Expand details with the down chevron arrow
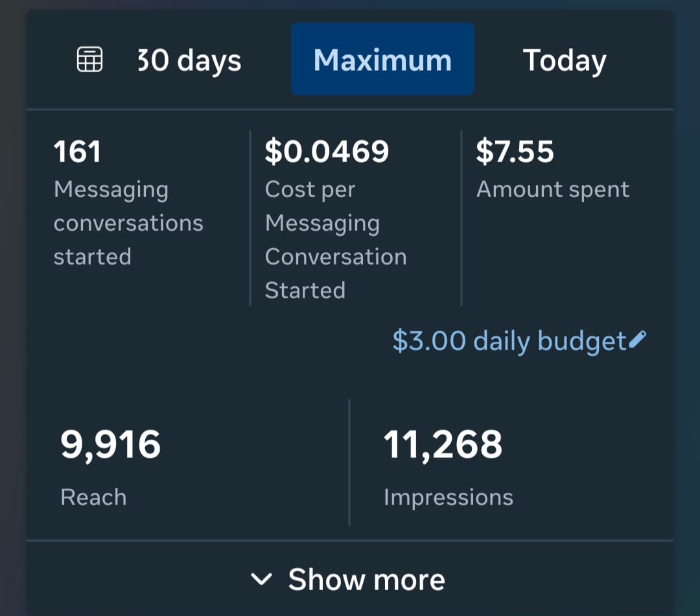Screen dimensions: 700x616 261,579
